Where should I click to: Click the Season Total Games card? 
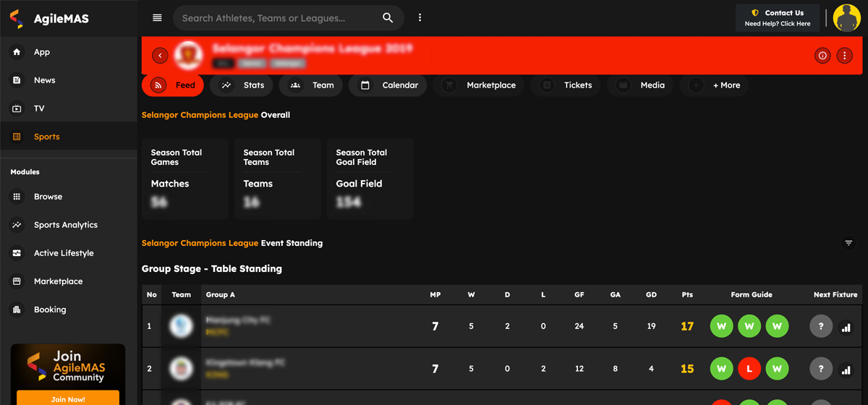(x=184, y=179)
